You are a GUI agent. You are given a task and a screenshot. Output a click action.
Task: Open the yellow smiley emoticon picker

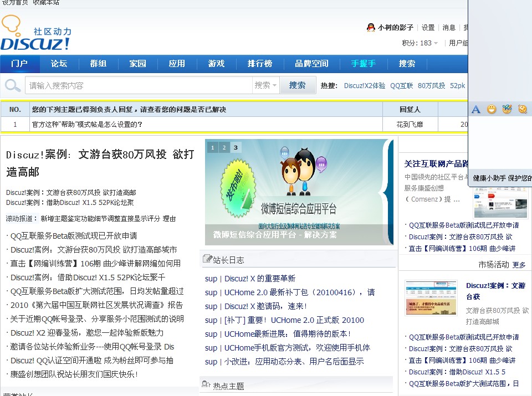point(492,109)
